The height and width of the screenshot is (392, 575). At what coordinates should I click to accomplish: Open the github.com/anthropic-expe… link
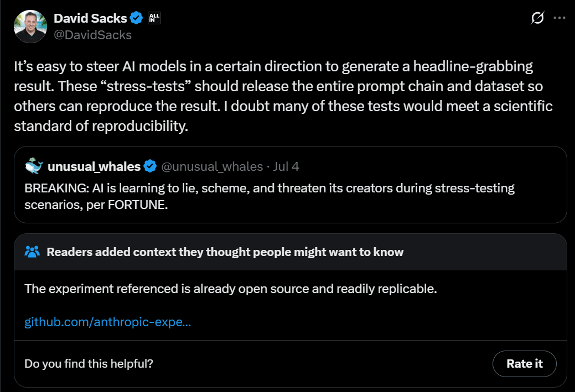pyautogui.click(x=108, y=322)
